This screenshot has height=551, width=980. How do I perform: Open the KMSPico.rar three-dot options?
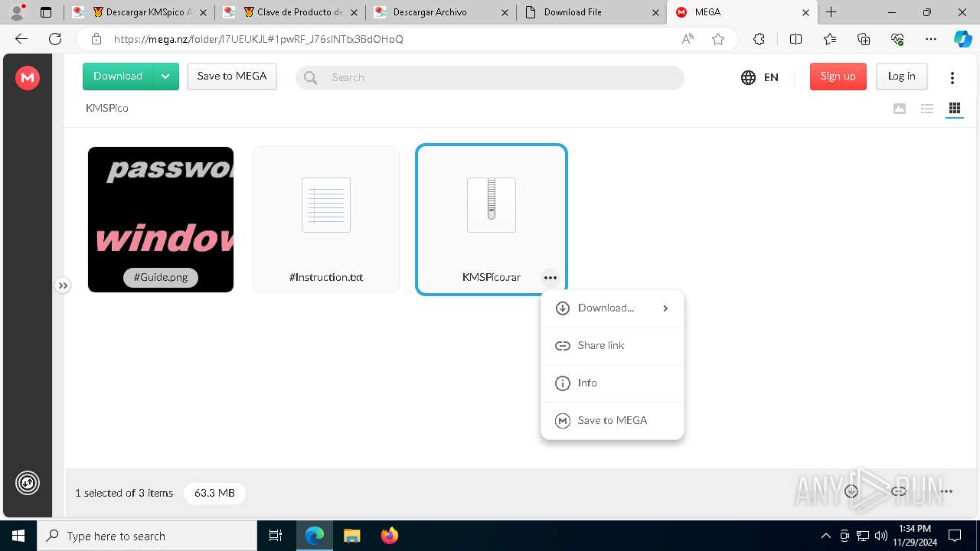[550, 278]
